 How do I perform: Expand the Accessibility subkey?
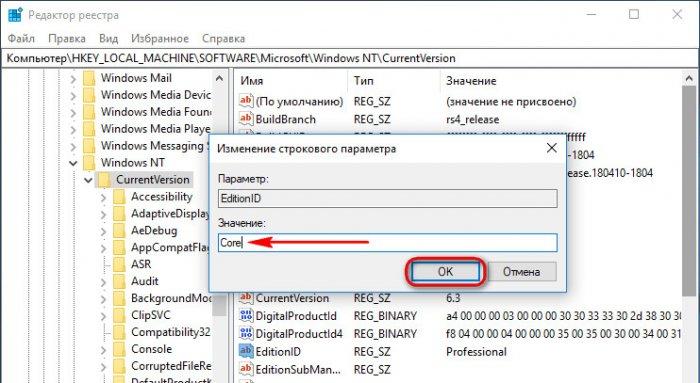tap(103, 197)
